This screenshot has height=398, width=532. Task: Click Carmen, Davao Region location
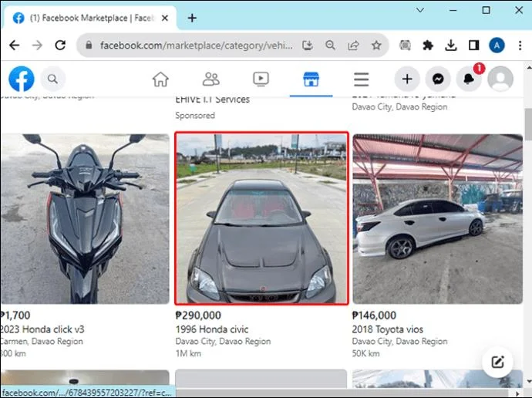[42, 342]
